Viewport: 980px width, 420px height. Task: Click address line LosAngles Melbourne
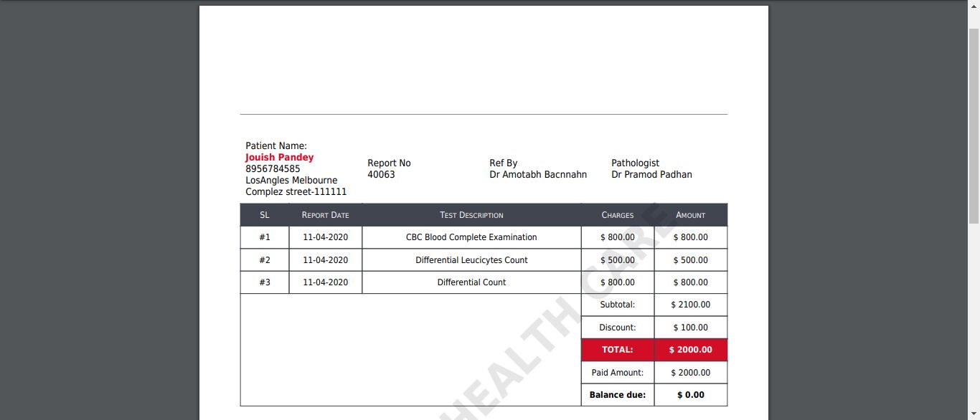pyautogui.click(x=291, y=181)
